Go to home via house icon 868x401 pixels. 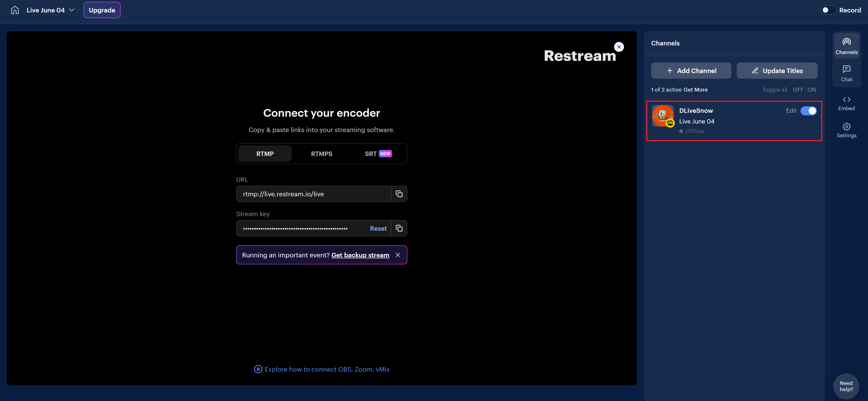[x=15, y=10]
